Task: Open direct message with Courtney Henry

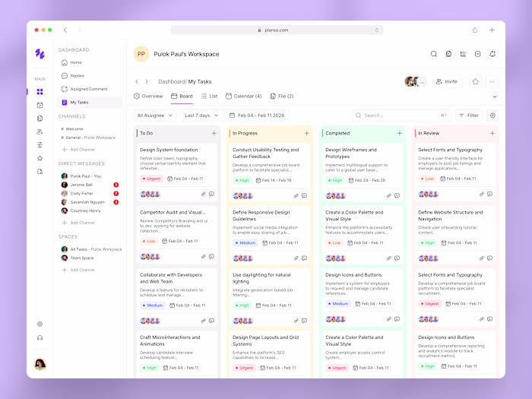Action: tap(81, 211)
